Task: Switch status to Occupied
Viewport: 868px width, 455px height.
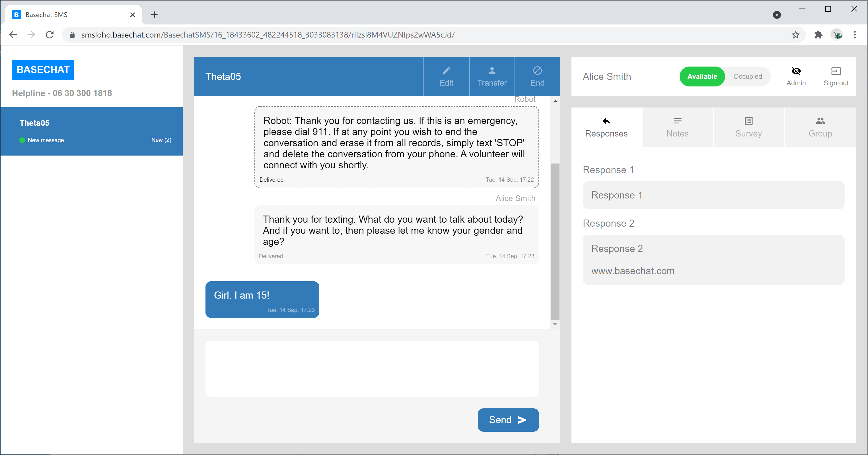Action: (747, 76)
